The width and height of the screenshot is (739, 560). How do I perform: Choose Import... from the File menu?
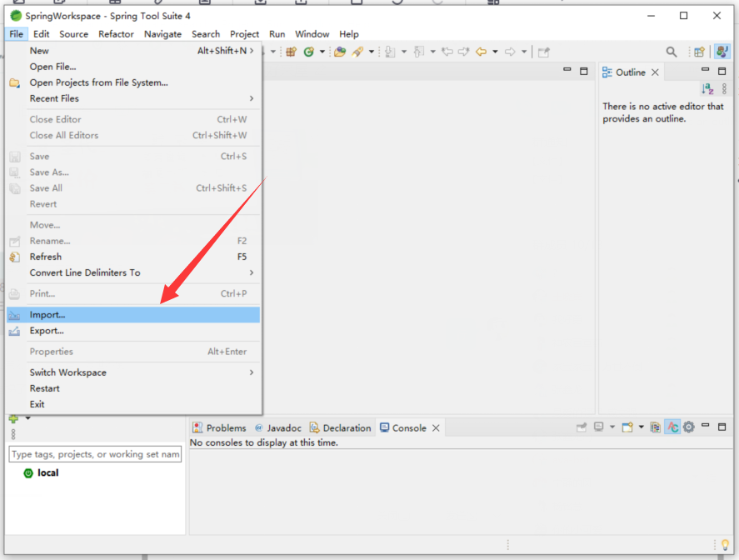point(133,315)
